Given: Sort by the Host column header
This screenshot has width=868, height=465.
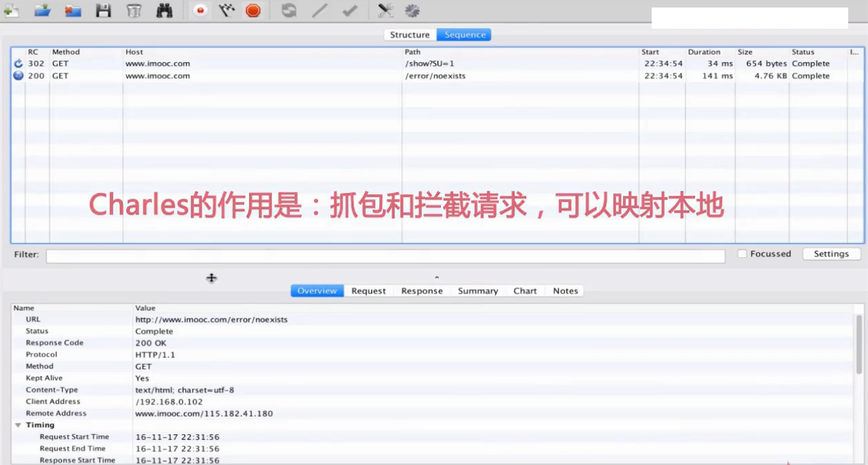Looking at the screenshot, I should (263, 52).
